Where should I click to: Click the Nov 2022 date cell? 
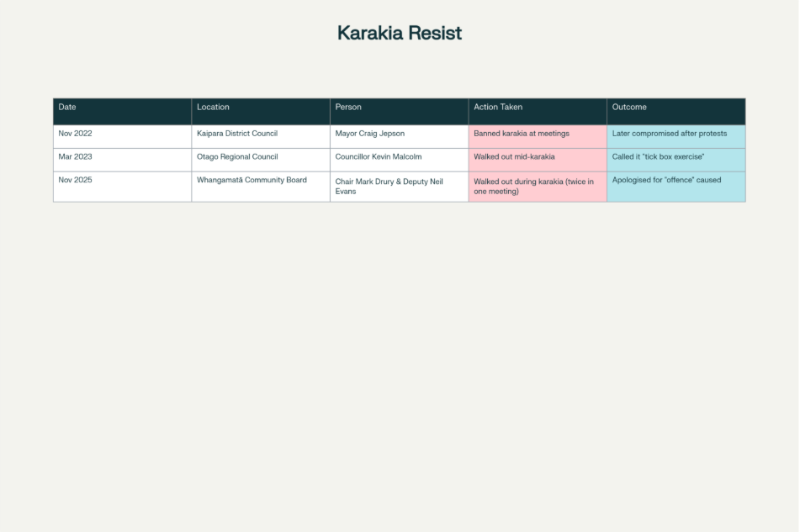[x=122, y=134]
